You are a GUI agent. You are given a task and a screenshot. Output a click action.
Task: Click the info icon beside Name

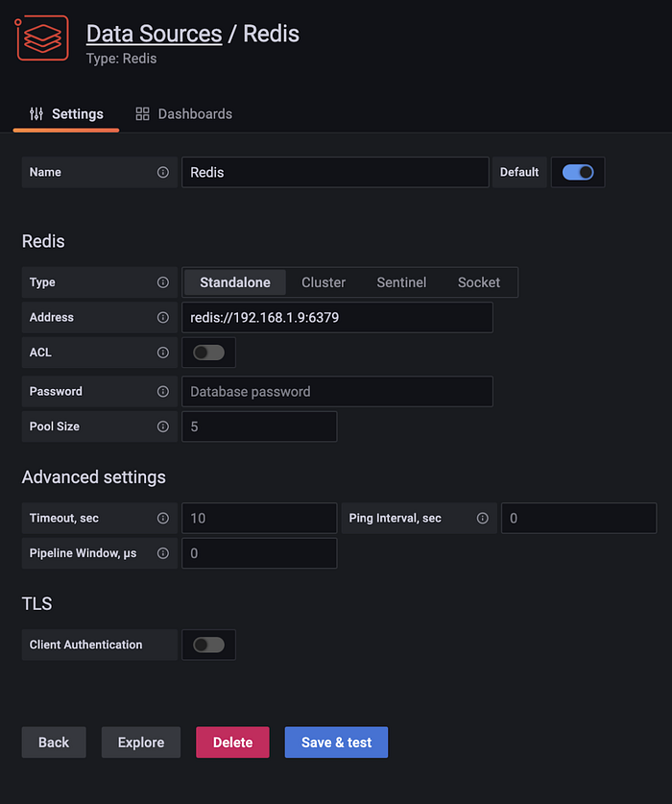pos(163,172)
